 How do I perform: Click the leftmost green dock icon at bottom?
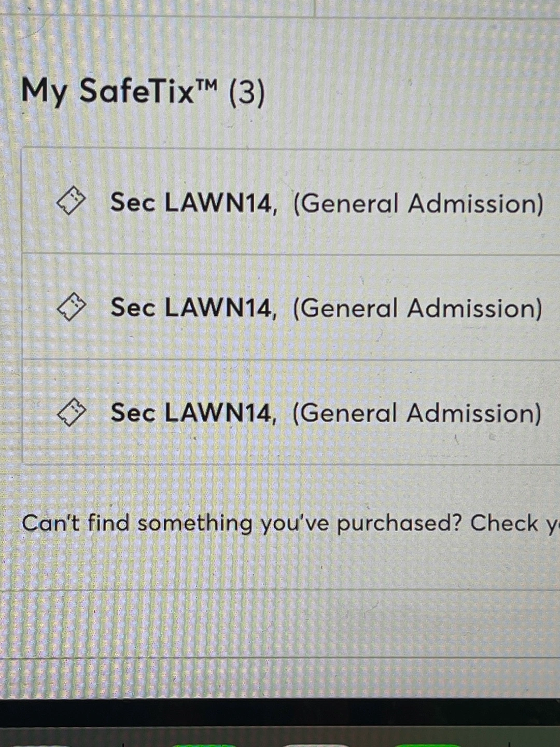point(205,745)
